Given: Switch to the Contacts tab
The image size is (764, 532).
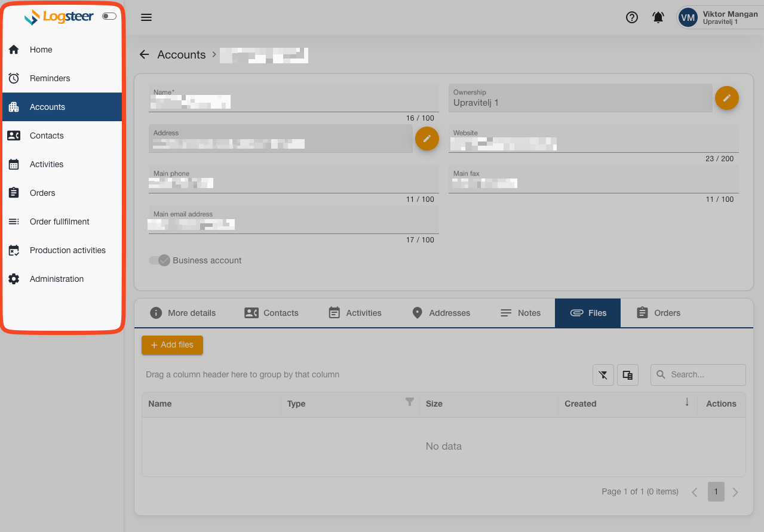Looking at the screenshot, I should tap(271, 313).
